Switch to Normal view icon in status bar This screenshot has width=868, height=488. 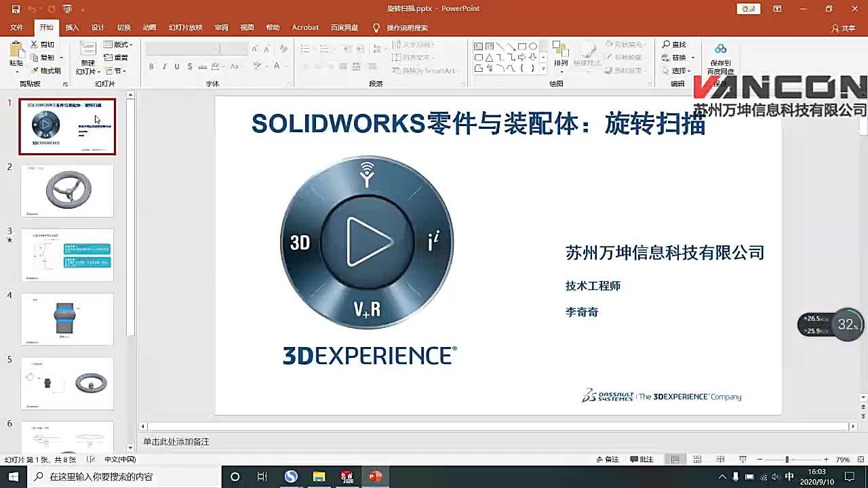675,460
